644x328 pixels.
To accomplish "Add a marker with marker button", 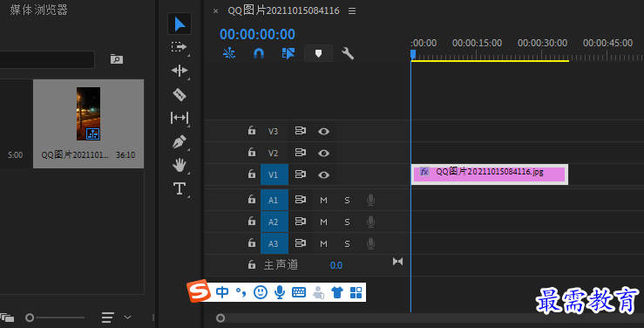I will tap(318, 53).
